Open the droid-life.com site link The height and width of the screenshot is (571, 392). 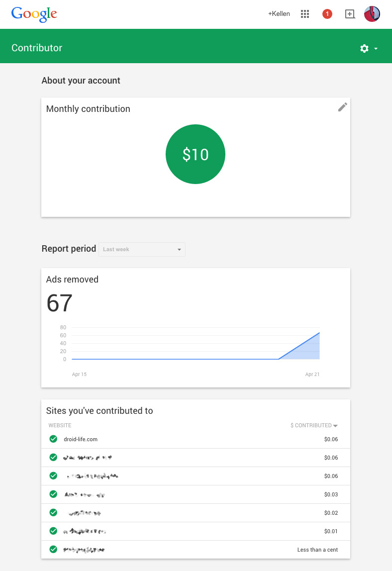point(81,439)
